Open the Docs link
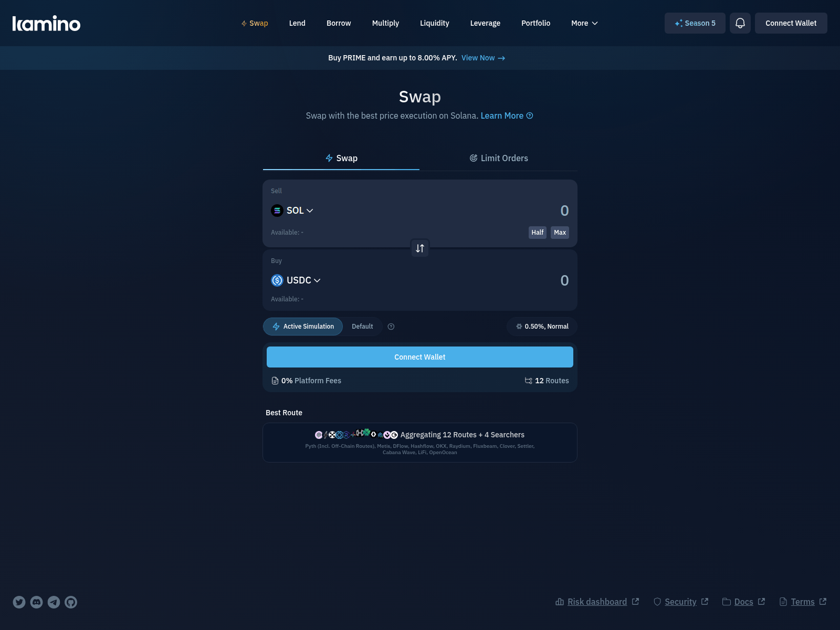The width and height of the screenshot is (840, 630). 744,602
